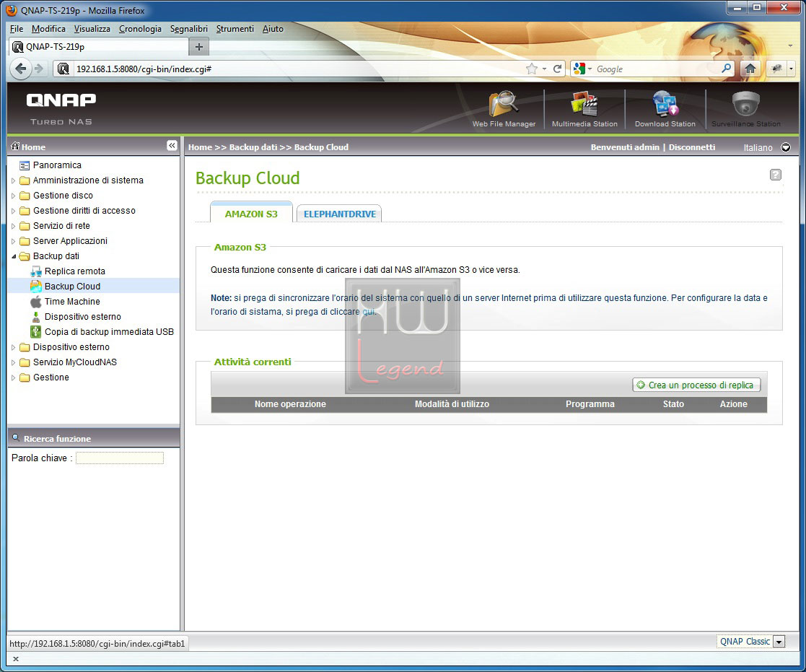
Task: Select the QNAP-TS-219p browser tab
Action: (99, 47)
